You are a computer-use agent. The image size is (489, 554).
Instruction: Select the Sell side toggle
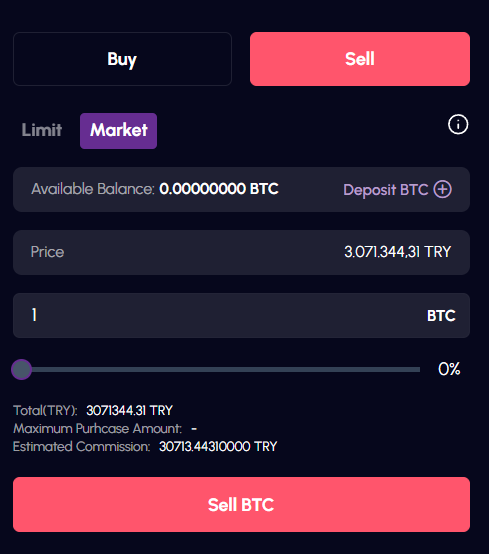[x=360, y=59]
